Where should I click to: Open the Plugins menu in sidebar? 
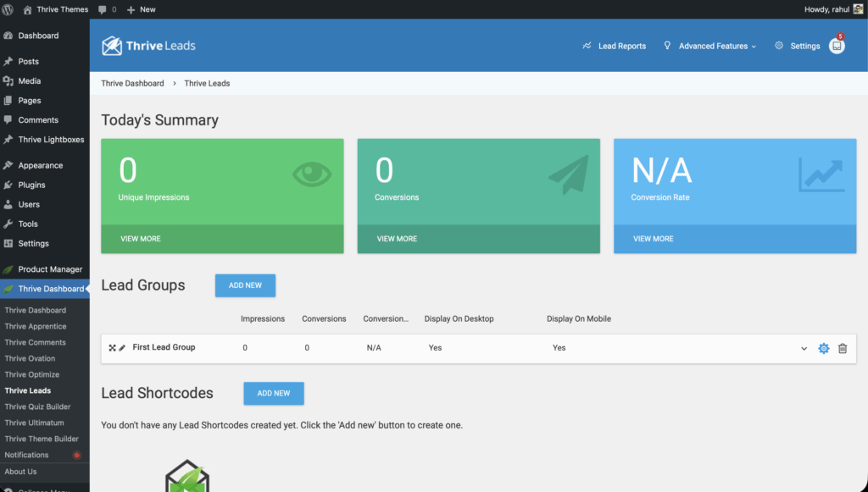(31, 185)
